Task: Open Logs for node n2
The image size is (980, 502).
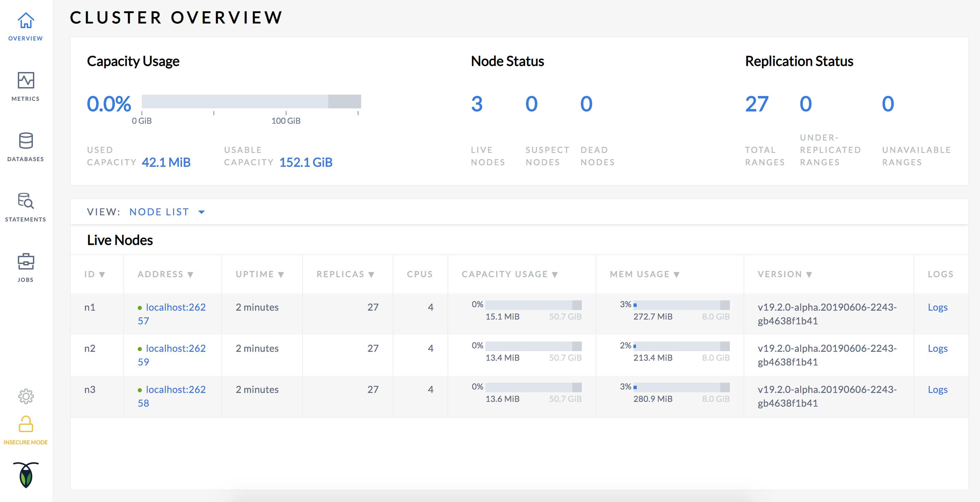Action: coord(938,349)
